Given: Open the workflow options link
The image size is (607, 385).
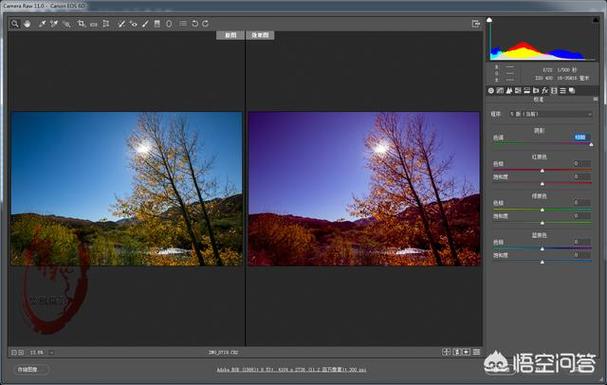Looking at the screenshot, I should (291, 370).
